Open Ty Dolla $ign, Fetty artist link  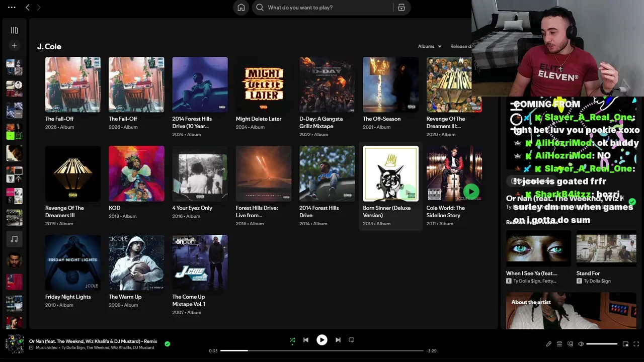click(535, 281)
